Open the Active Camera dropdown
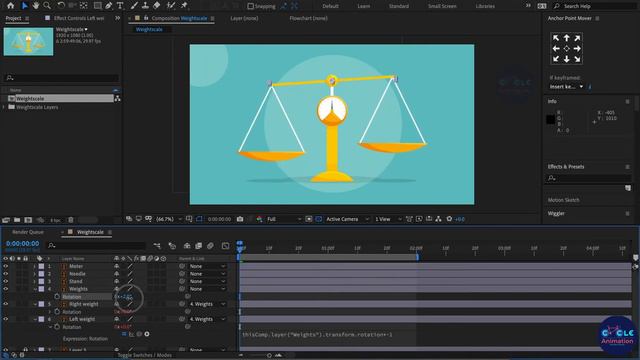The width and height of the screenshot is (640, 360). pos(347,219)
